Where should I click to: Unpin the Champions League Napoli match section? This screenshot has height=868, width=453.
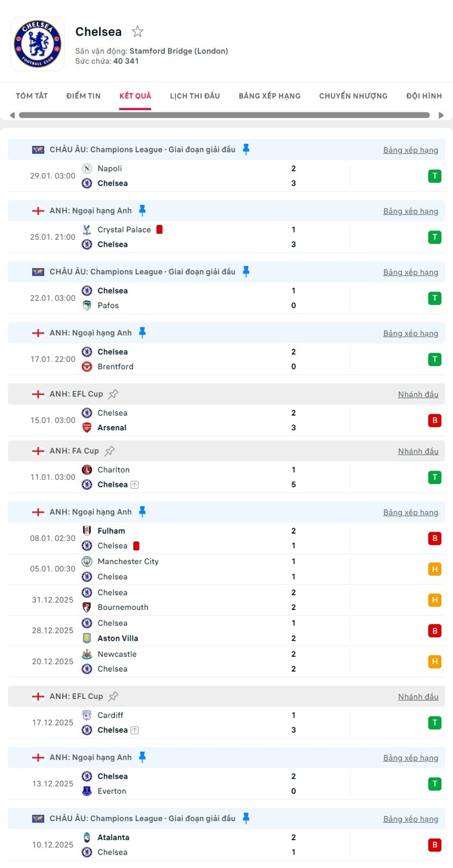coord(246,150)
